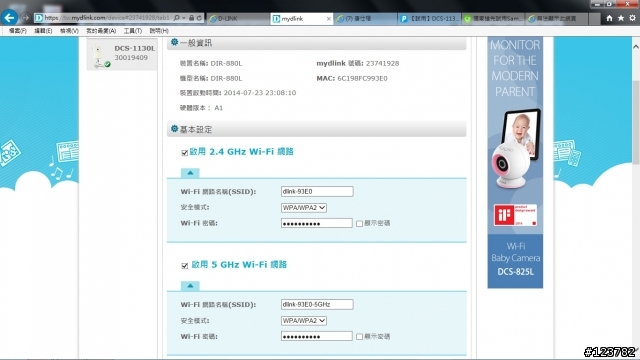Click the DCS-1130L camera device icon

[100, 56]
